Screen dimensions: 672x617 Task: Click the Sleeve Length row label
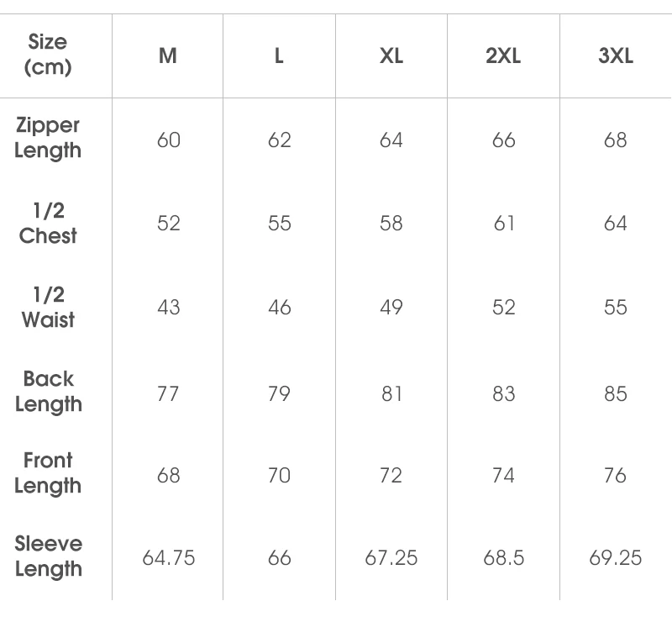49,556
